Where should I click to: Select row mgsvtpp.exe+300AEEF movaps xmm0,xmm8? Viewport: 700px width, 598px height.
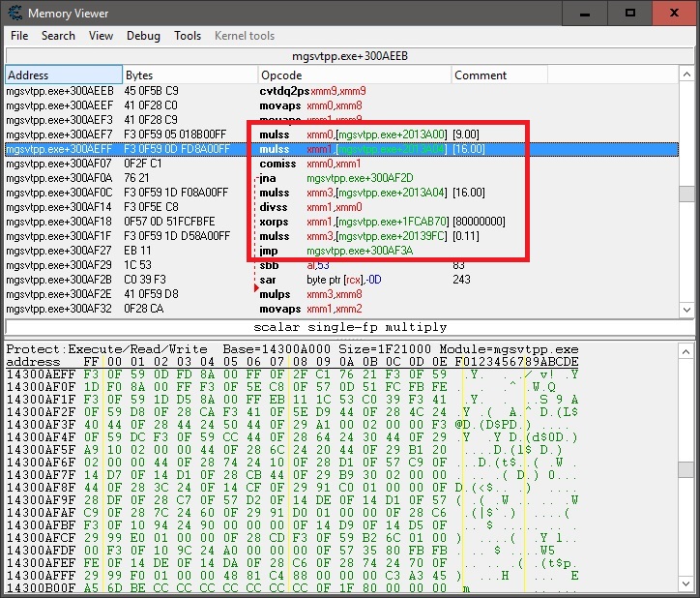342,105
